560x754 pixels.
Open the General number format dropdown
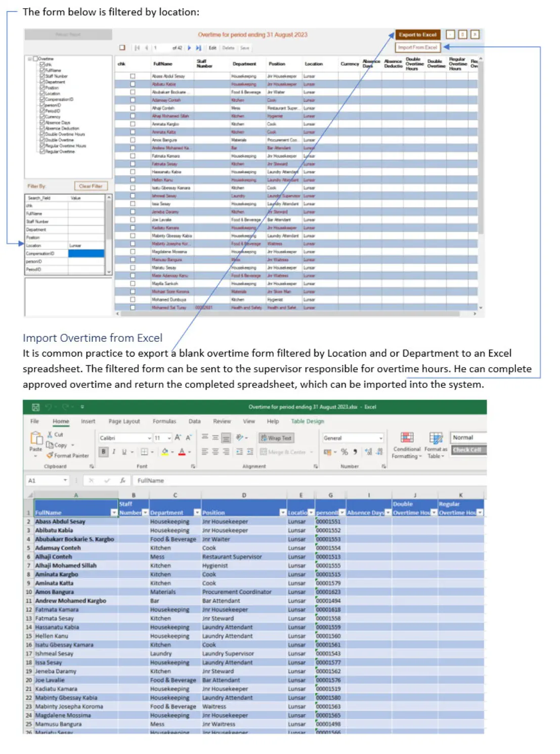380,438
